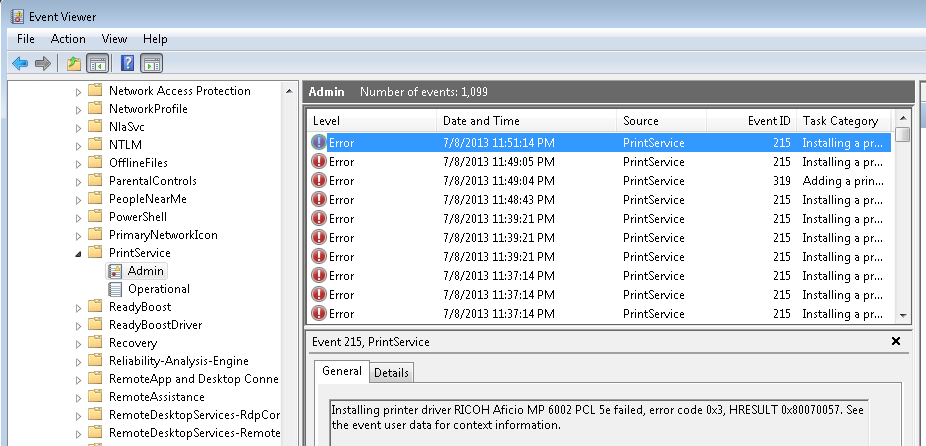The image size is (926, 446).
Task: Click the event list scrollbar down arrow
Action: point(903,314)
